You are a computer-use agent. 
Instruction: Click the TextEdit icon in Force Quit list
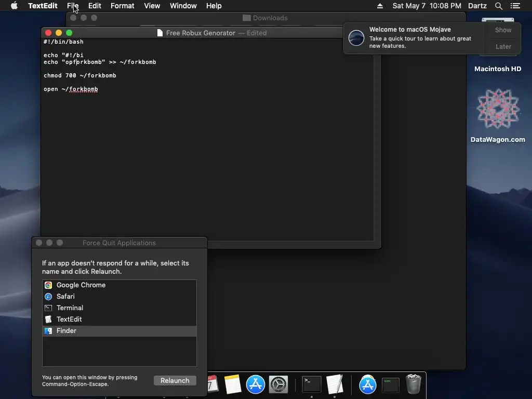click(48, 320)
